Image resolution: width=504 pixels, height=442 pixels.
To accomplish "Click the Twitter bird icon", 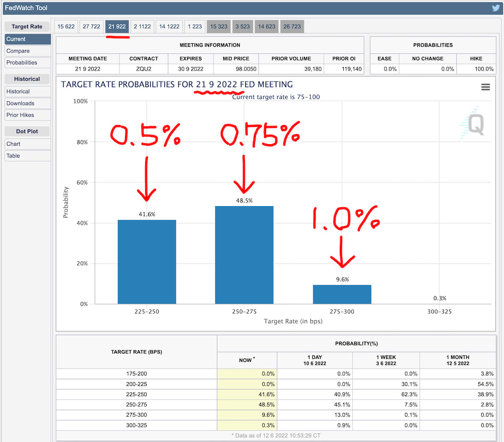I will click(495, 8).
